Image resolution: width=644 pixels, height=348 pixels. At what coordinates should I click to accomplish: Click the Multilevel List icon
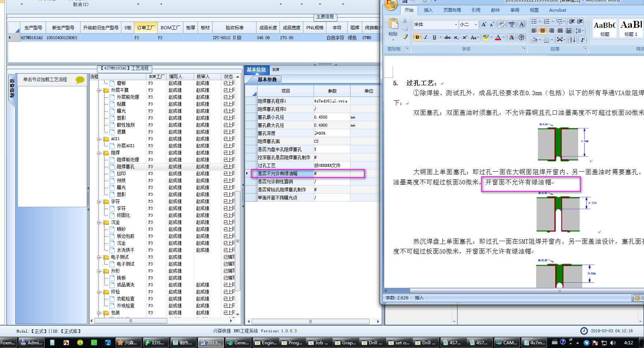point(559,22)
